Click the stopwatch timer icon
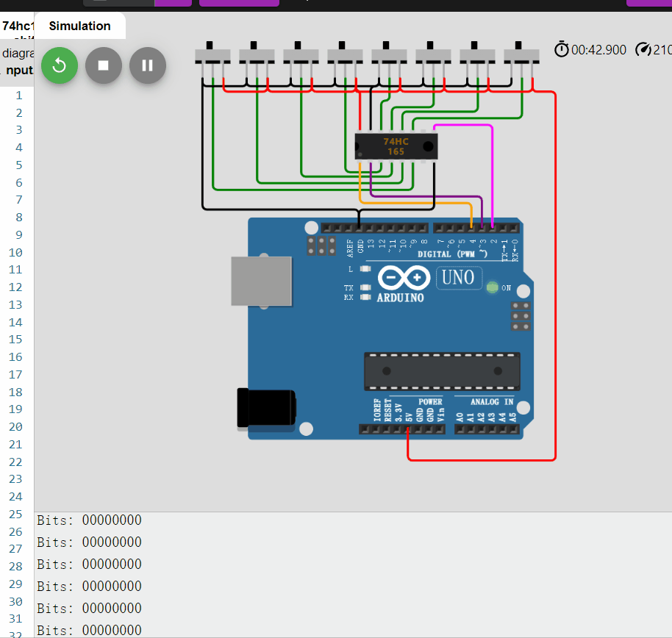 coord(561,50)
